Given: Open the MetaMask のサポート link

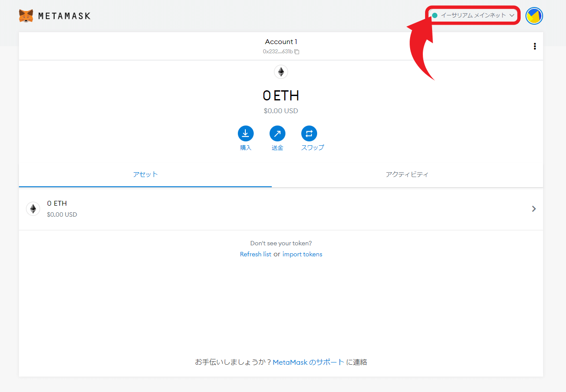Looking at the screenshot, I should (x=309, y=362).
